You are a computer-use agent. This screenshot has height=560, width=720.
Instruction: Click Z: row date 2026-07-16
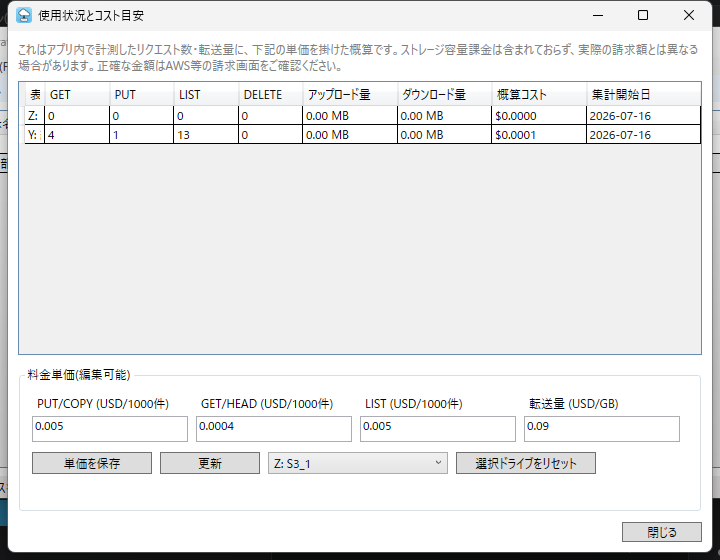[x=643, y=116]
